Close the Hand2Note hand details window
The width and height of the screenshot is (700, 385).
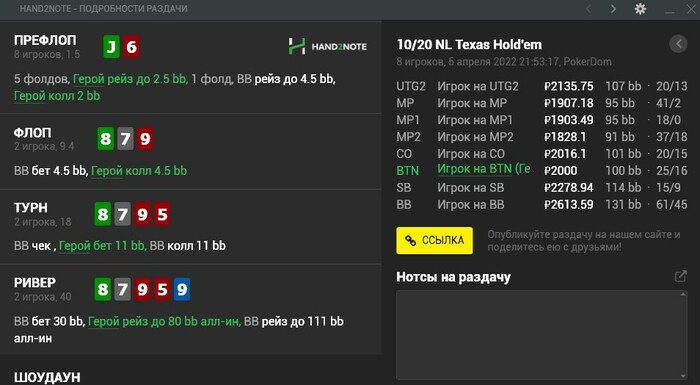coord(691,9)
